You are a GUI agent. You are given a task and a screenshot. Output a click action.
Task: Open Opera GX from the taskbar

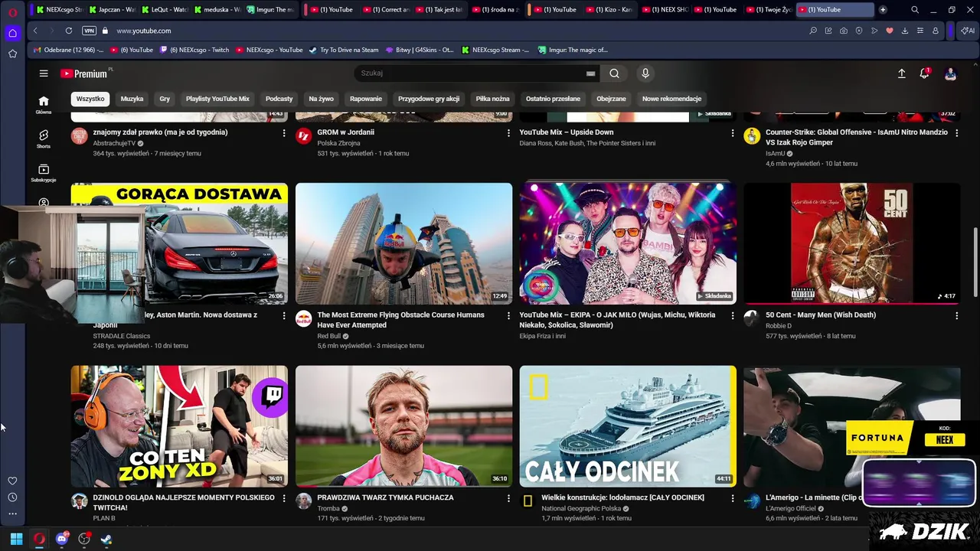point(39,539)
